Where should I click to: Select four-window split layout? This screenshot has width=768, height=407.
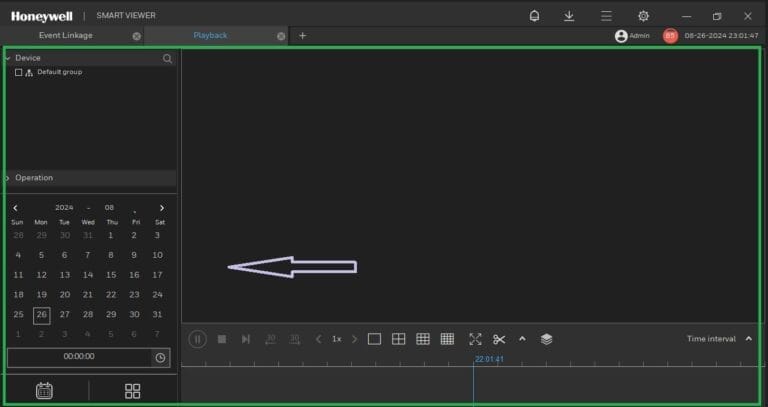pos(399,339)
